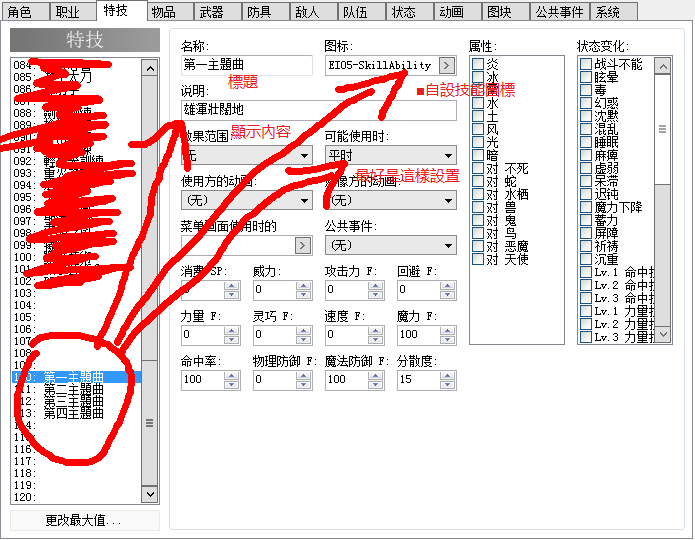Viewport: 695px width, 540px height.
Task: Increase 消费 SP with its up arrow
Action: [231, 286]
